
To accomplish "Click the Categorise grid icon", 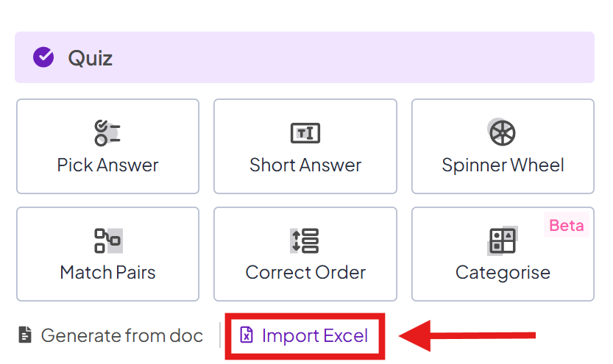I will pyautogui.click(x=503, y=240).
